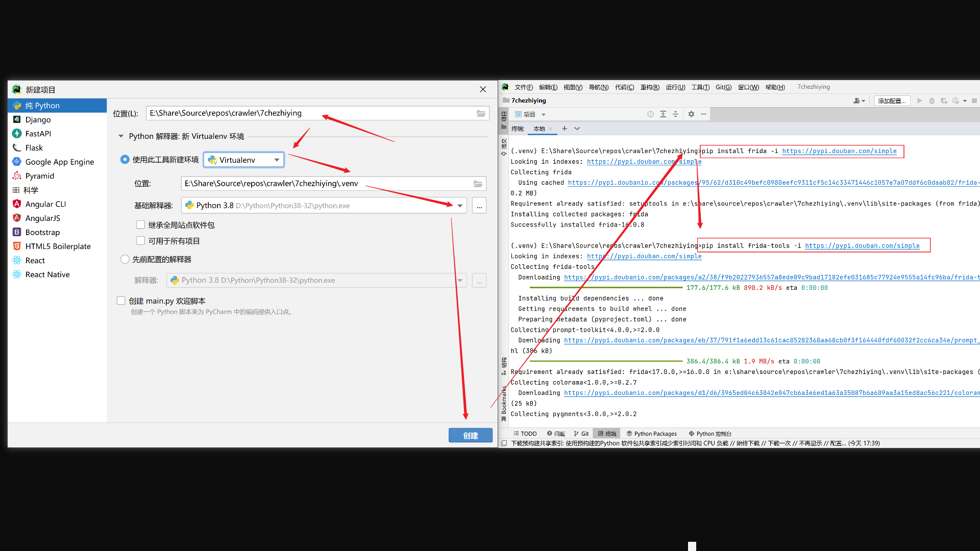Select 先前配置的解释器 radio button
Screen dimensions: 980x551
pyautogui.click(x=125, y=259)
